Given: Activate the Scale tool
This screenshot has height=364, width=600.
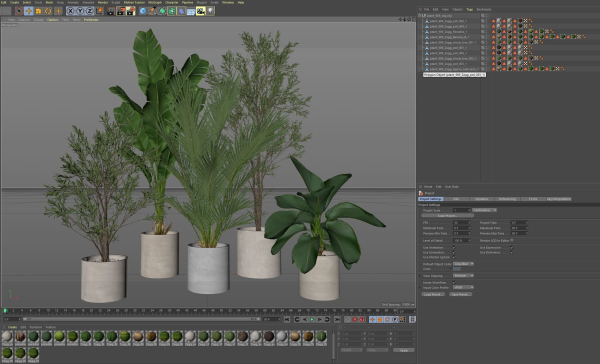Looking at the screenshot, I should coord(38,11).
